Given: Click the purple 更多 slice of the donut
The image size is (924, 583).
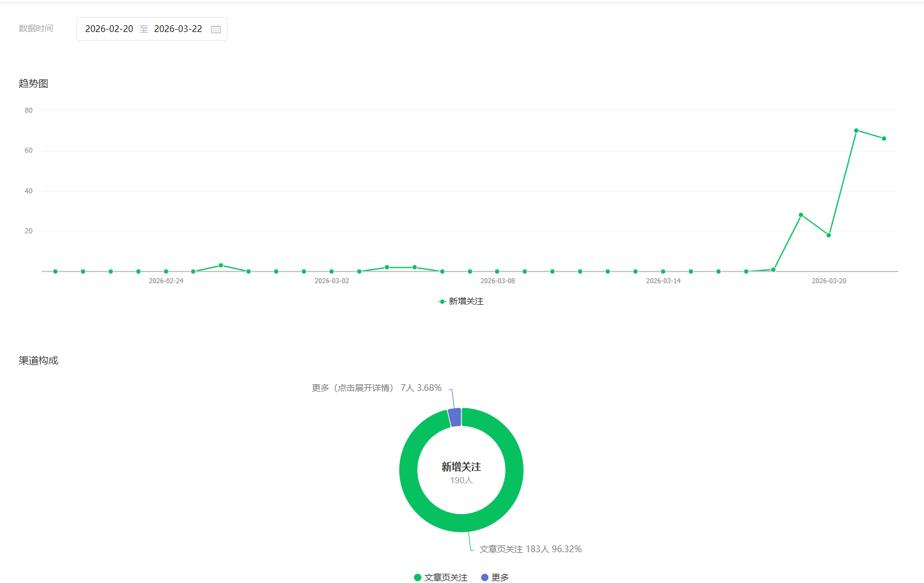Looking at the screenshot, I should (455, 417).
